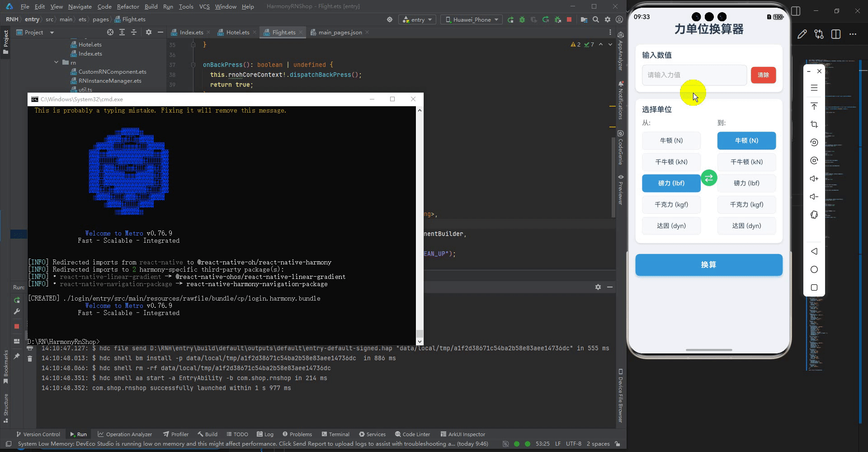The image size is (868, 452).
Task: Select 牛顿 (N) in the 从 column
Action: (x=671, y=141)
